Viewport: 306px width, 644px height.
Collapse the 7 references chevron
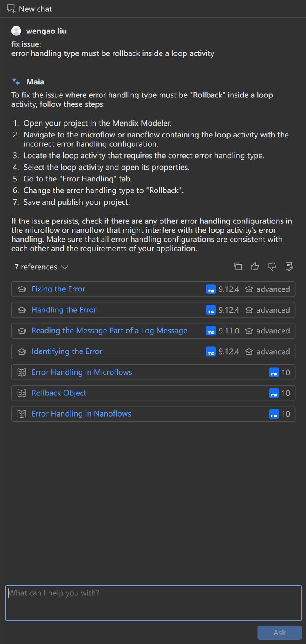point(64,267)
